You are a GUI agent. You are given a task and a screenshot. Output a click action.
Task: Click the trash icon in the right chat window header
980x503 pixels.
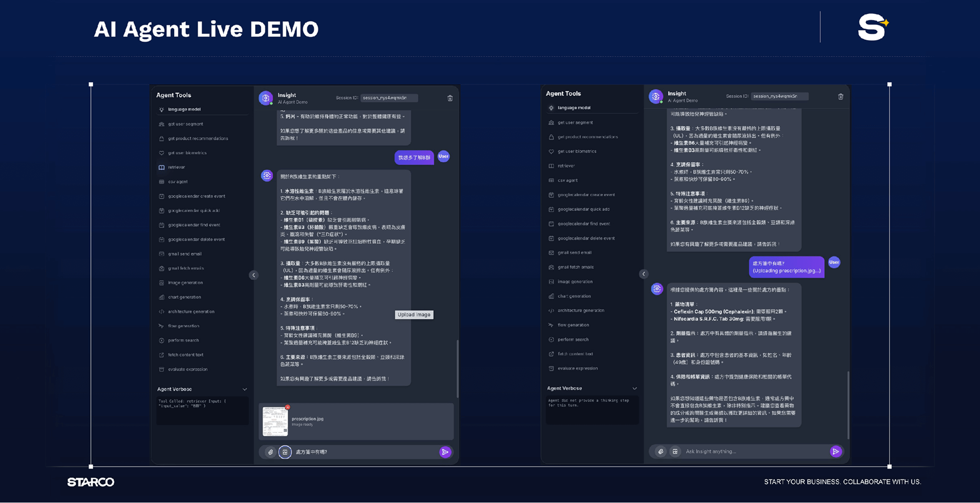pos(840,96)
